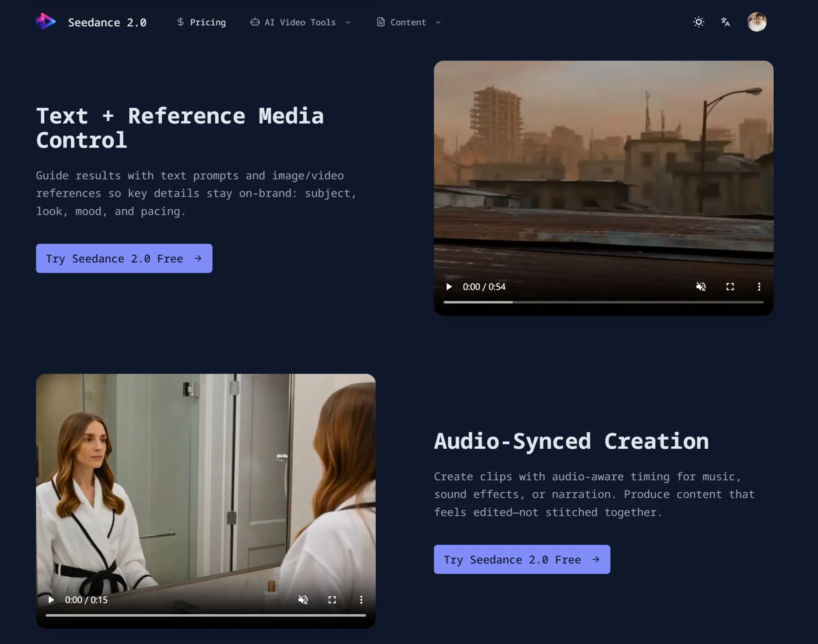This screenshot has height=644, width=818.
Task: Toggle the light/dark theme sun icon
Action: click(699, 22)
